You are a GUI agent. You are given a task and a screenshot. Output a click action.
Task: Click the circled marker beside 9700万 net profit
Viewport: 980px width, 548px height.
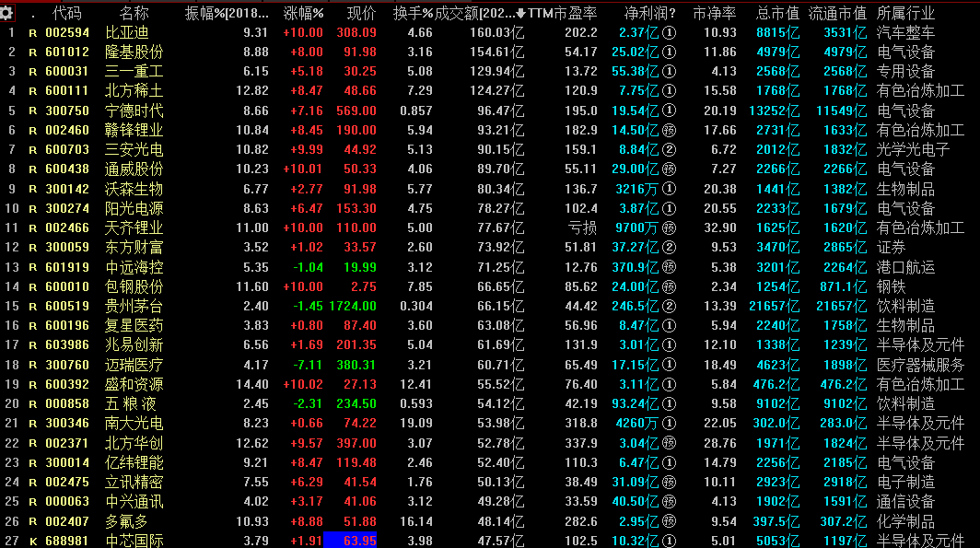coord(669,228)
